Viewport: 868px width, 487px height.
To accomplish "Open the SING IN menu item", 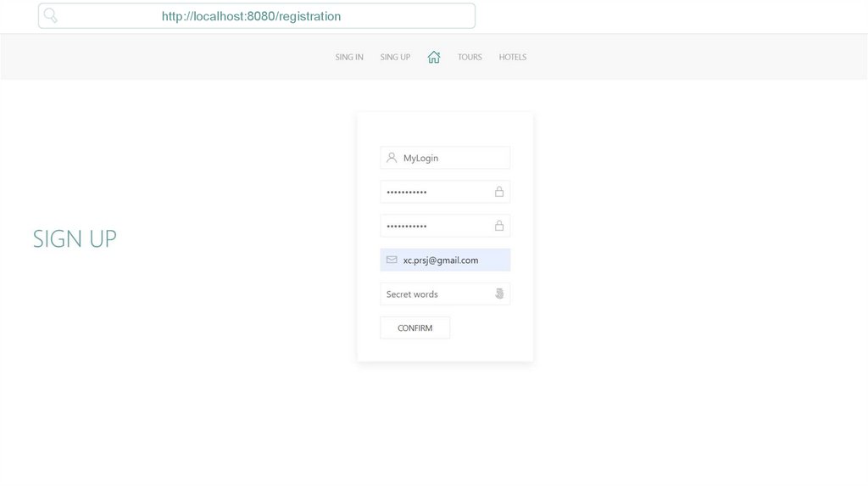I will tap(349, 57).
